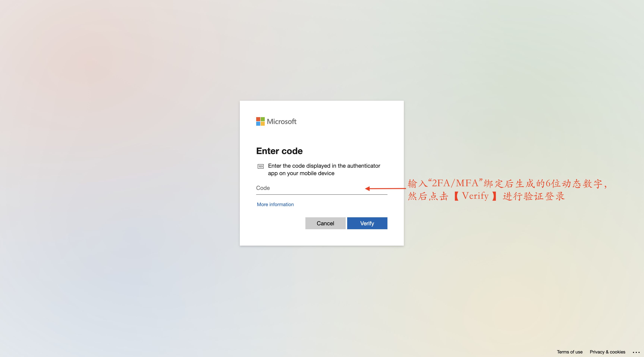
Task: Click the red square of Microsoft logo
Action: 258,119
